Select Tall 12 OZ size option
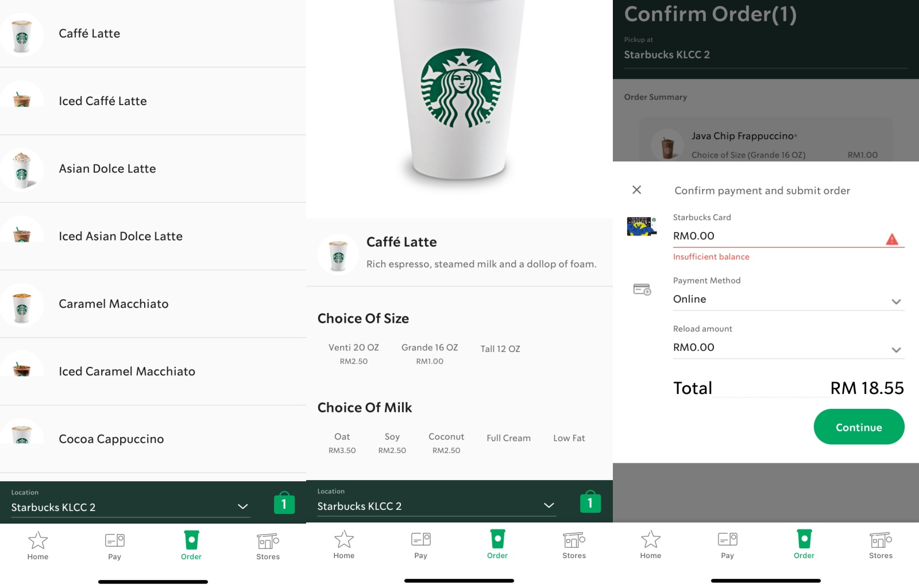The width and height of the screenshot is (919, 588). [500, 349]
